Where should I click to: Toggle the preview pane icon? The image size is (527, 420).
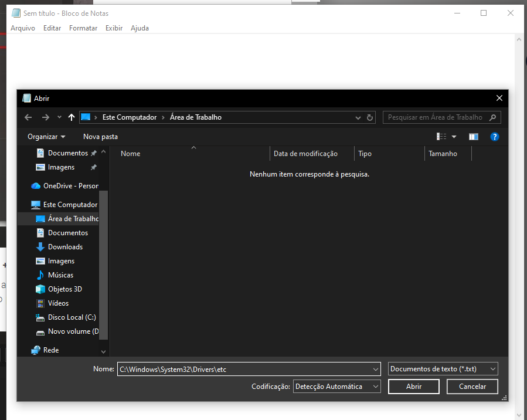tap(474, 137)
